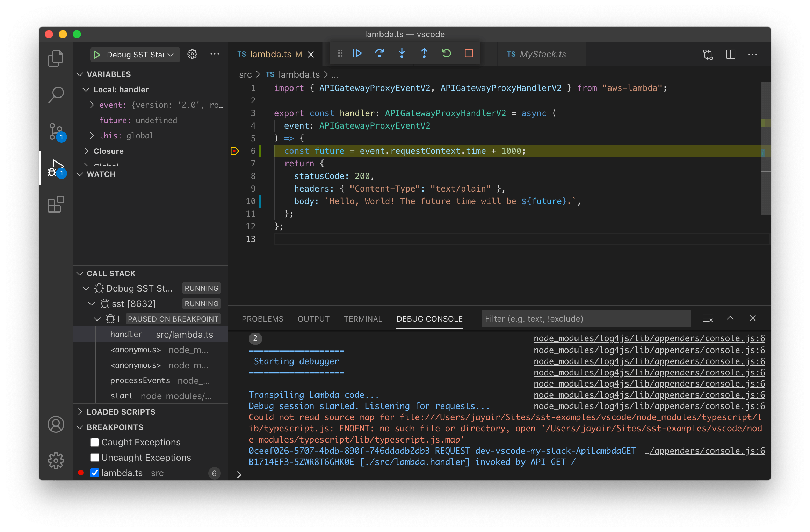Screen dimensions: 810x532
Task: Enable Uncaught Exceptions breakpoint checkbox
Action: point(95,458)
